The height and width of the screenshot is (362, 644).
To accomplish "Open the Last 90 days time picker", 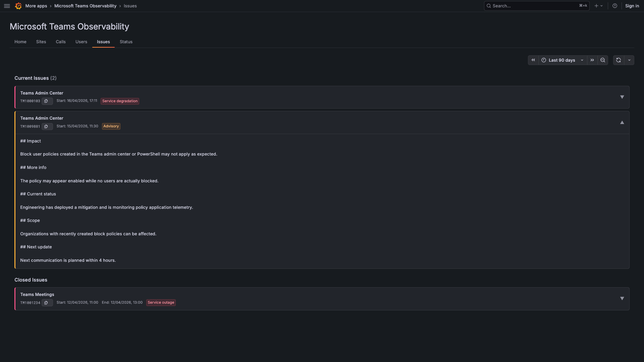I will click(x=562, y=60).
